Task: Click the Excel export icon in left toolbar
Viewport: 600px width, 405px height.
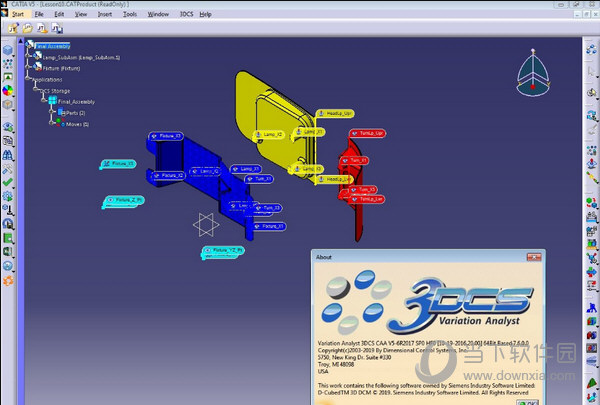Action: coord(8,252)
